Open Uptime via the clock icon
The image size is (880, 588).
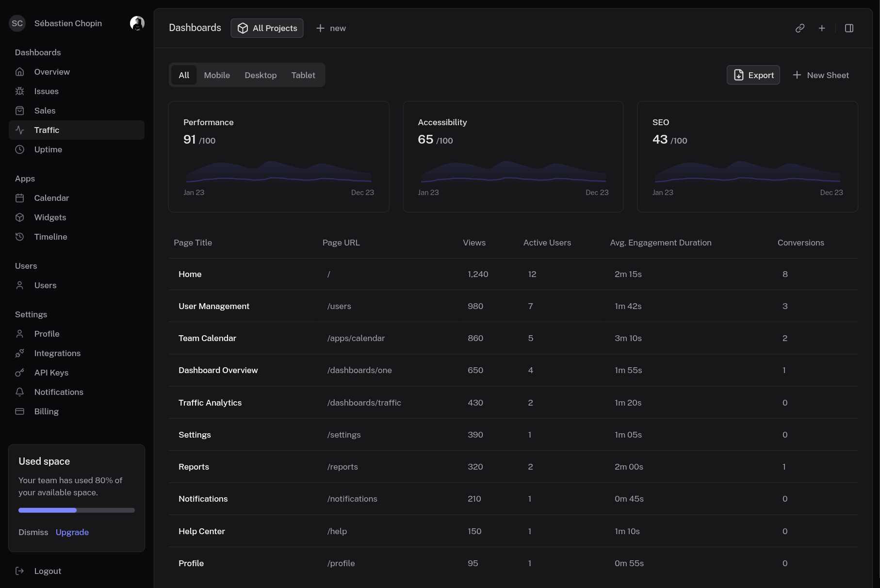(20, 149)
